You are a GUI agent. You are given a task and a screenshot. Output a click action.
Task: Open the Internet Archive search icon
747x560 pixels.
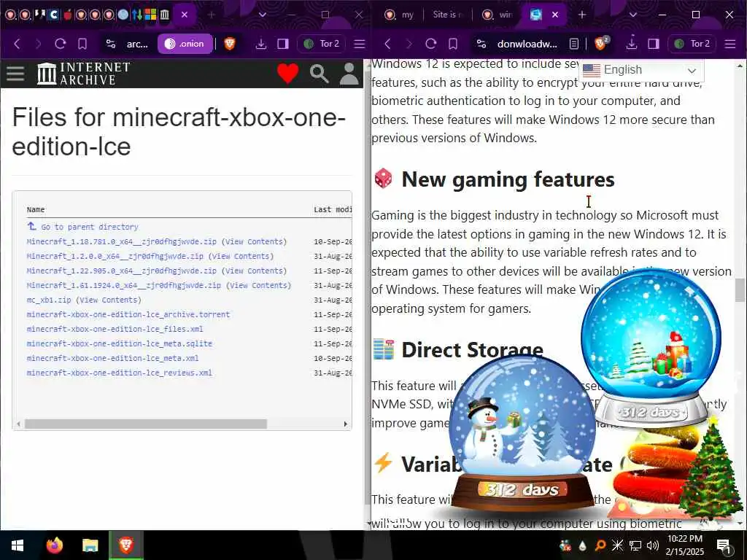319,74
